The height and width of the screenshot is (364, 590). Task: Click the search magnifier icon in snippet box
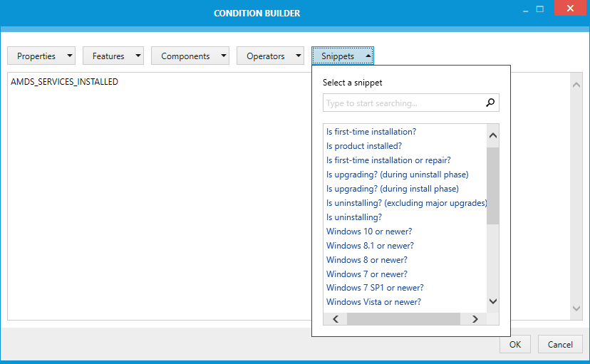pyautogui.click(x=490, y=103)
